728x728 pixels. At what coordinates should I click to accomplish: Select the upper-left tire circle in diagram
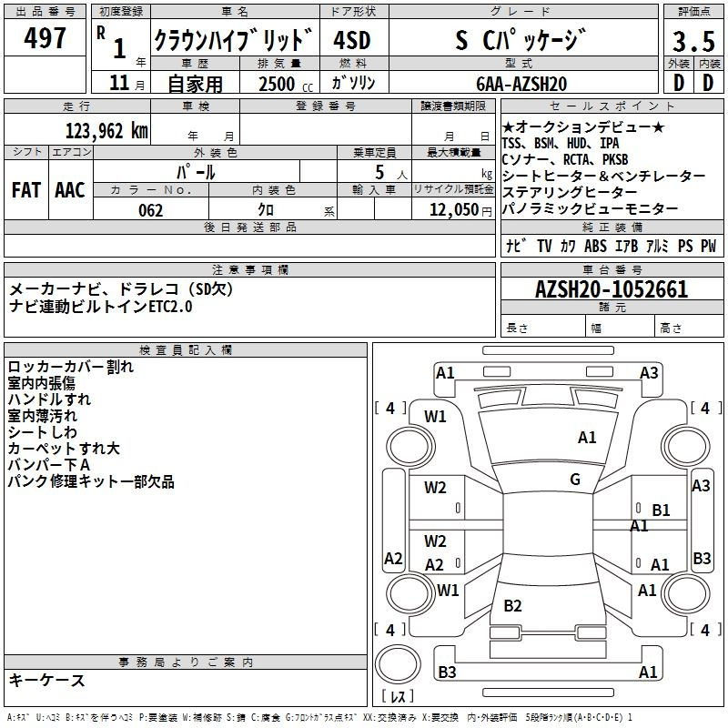pyautogui.click(x=403, y=444)
